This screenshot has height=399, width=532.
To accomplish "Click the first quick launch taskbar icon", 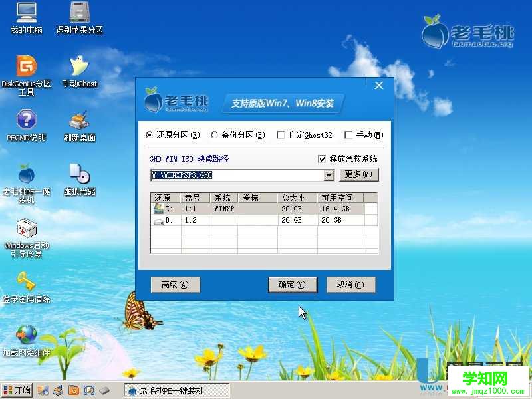I will (x=43, y=390).
